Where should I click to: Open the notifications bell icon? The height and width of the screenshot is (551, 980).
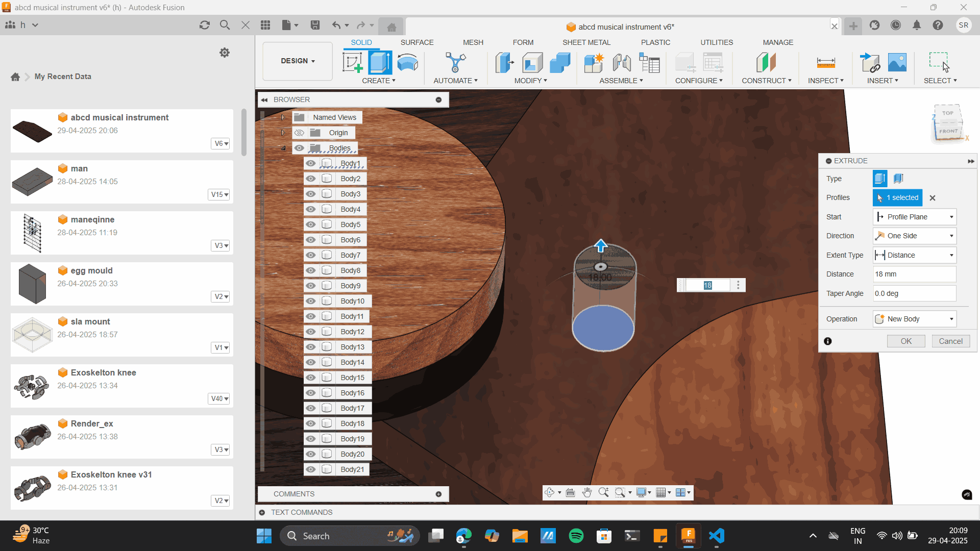click(x=917, y=25)
